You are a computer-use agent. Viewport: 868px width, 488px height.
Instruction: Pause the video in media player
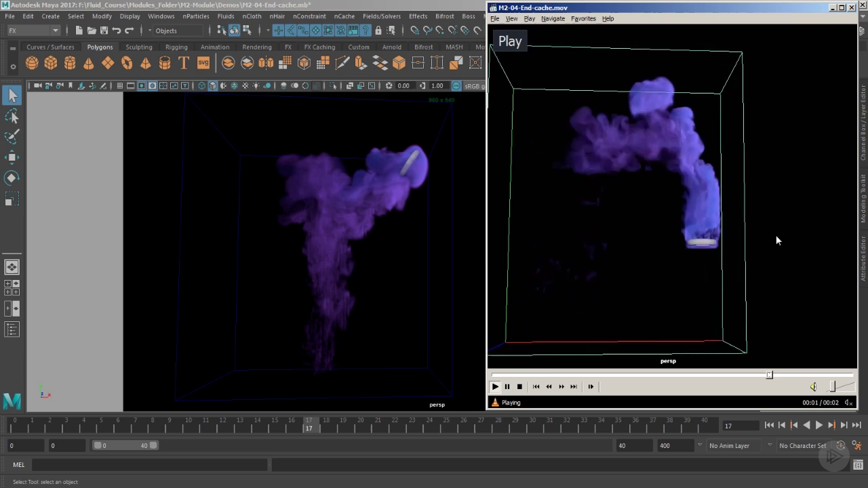click(x=507, y=386)
